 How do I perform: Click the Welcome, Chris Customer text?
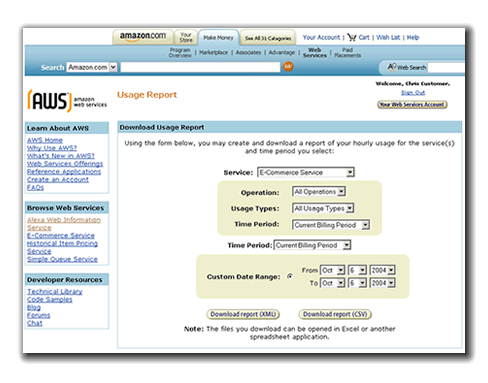(413, 83)
